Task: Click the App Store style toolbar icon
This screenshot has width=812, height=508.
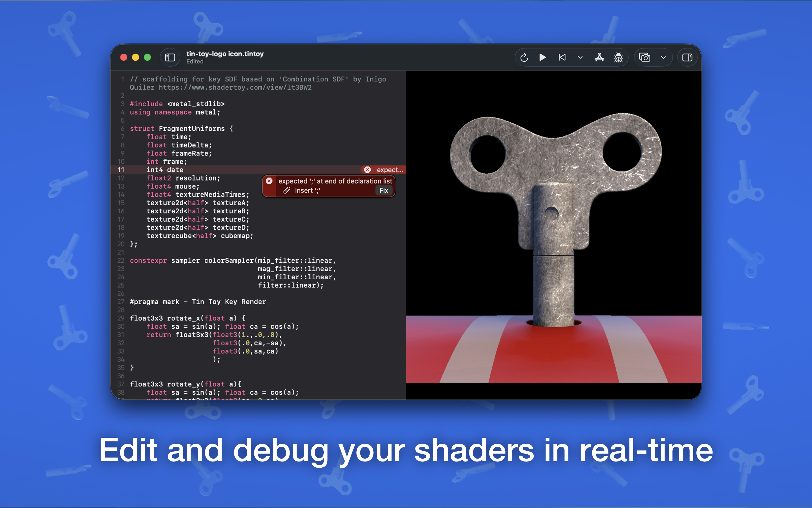Action: click(x=599, y=58)
